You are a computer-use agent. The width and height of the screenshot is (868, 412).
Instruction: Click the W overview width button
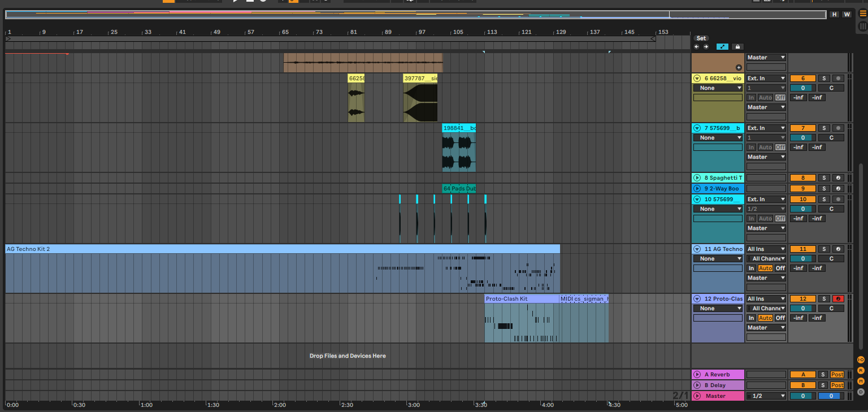point(847,14)
